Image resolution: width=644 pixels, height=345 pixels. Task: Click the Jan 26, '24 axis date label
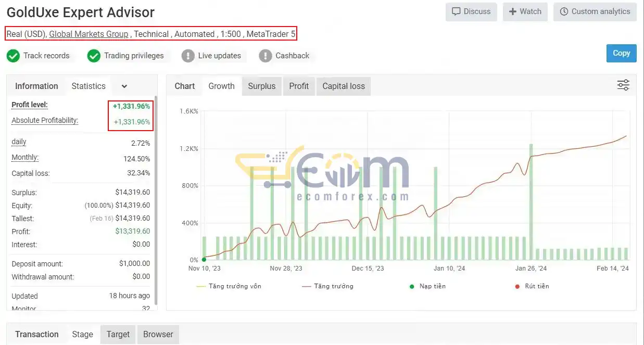(x=531, y=269)
